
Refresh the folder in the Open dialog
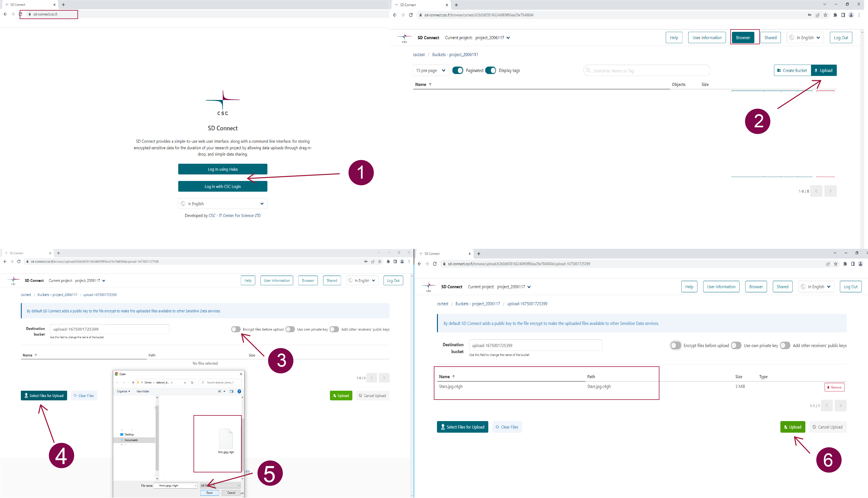(192, 383)
